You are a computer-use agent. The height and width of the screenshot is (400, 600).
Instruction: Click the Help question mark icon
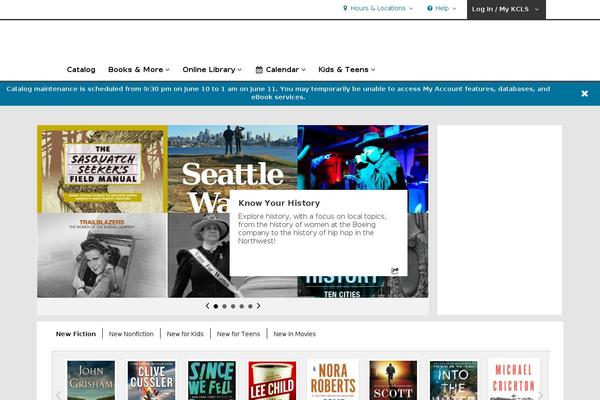430,8
